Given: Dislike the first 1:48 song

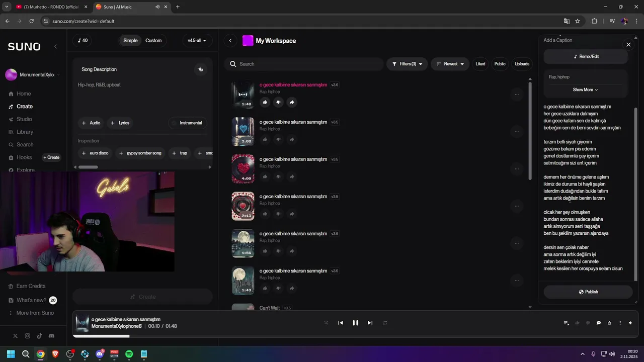Looking at the screenshot, I should pos(278,102).
